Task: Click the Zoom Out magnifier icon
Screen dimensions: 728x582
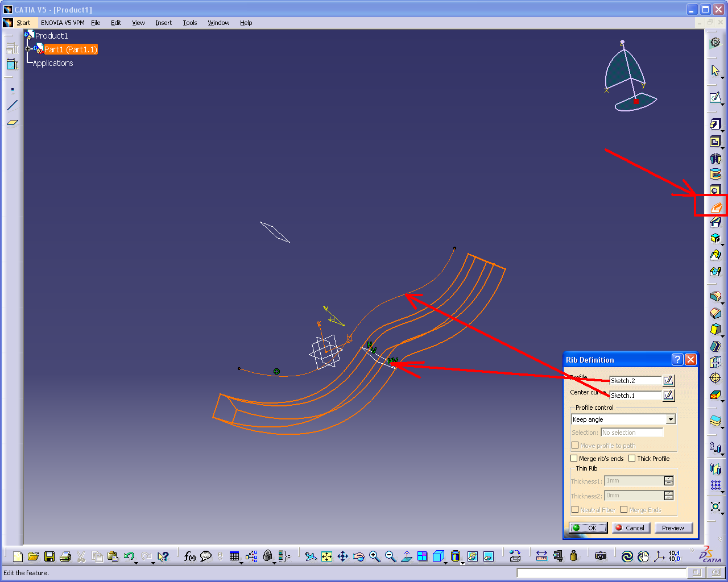Action: [390, 556]
